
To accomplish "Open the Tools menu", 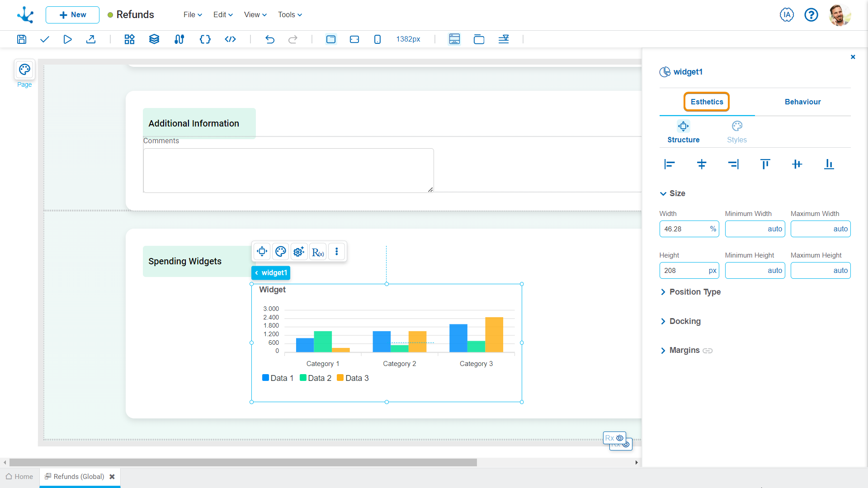I will (290, 14).
